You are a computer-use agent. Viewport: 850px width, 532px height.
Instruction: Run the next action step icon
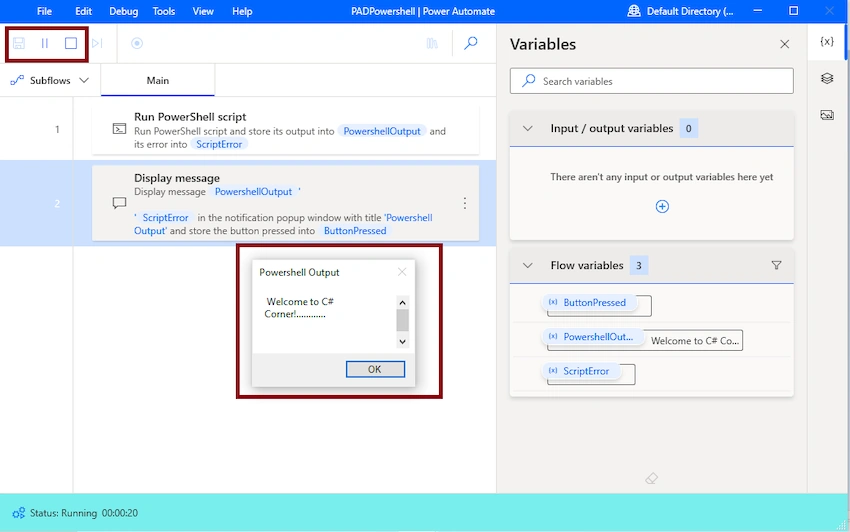pos(97,43)
